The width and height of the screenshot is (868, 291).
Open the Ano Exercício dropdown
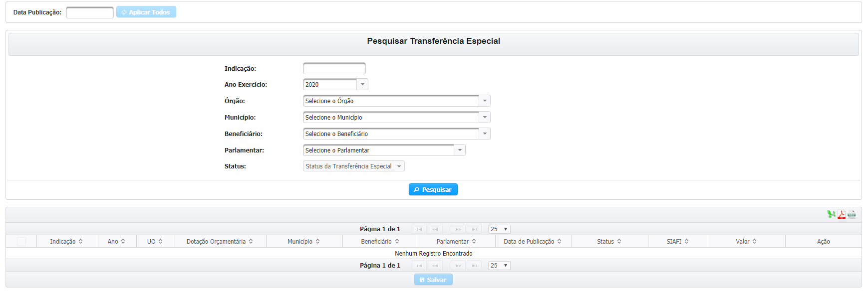point(363,84)
